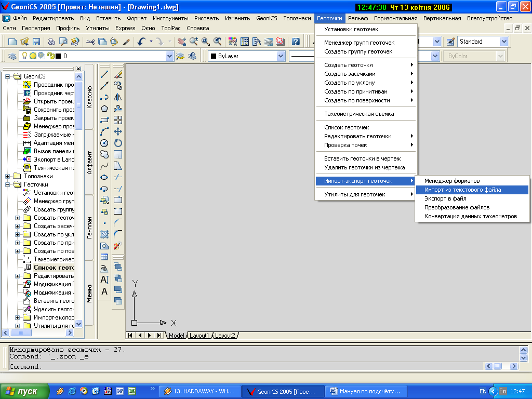
Task: Click the Match Properties brush icon
Action: (x=126, y=42)
